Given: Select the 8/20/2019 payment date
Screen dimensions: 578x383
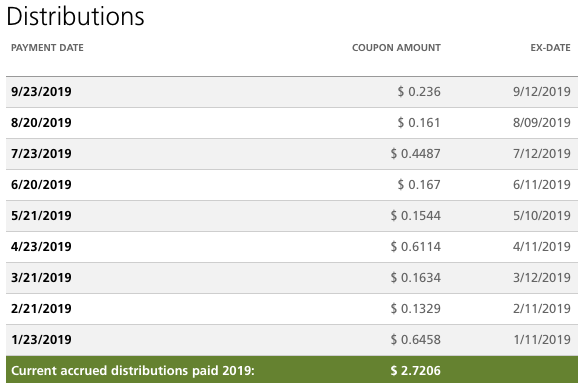Looking at the screenshot, I should (41, 123).
